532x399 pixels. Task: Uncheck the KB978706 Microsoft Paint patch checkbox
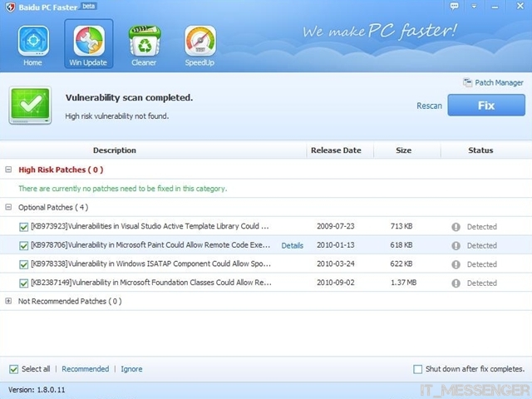pyautogui.click(x=24, y=246)
